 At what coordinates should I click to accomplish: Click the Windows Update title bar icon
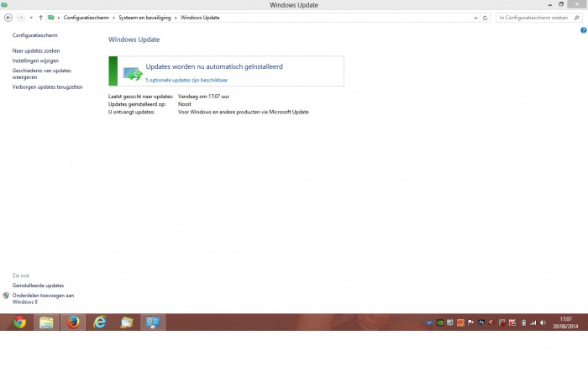pos(4,5)
